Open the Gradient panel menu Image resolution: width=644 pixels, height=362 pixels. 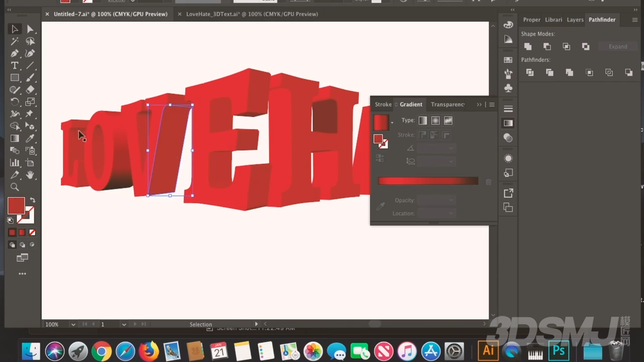coord(492,105)
